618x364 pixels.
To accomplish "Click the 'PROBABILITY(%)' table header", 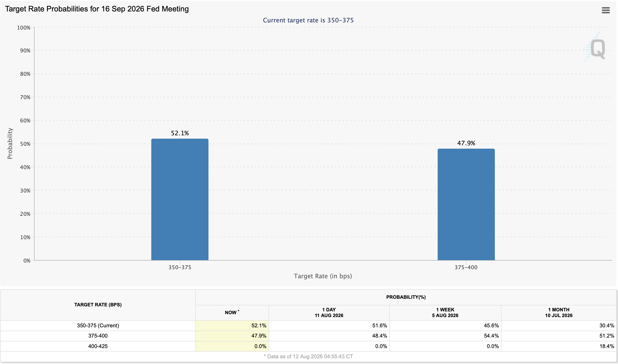I will coord(406,297).
